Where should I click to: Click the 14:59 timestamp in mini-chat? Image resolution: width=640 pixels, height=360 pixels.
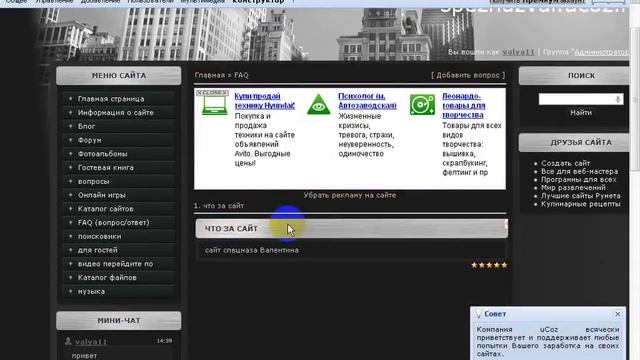click(x=164, y=341)
